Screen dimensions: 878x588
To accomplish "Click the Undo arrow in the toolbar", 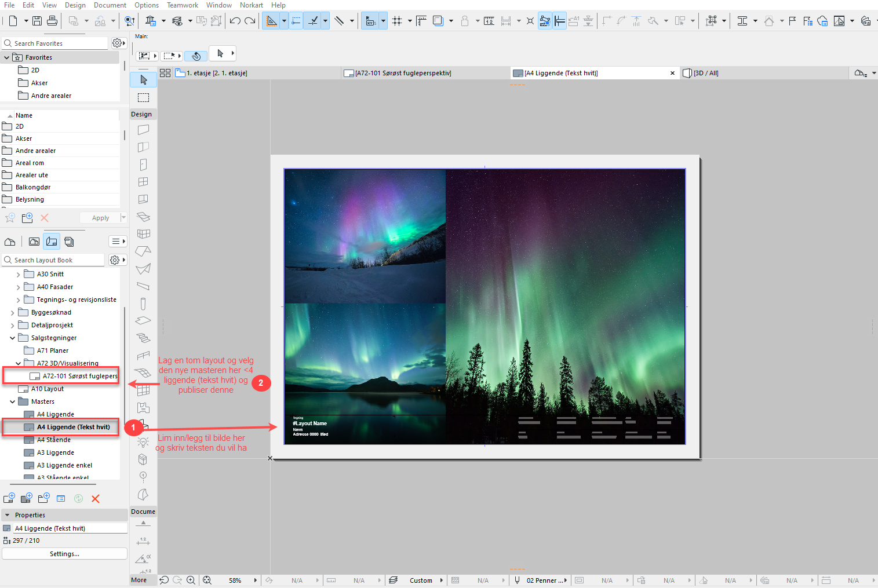I will [235, 21].
